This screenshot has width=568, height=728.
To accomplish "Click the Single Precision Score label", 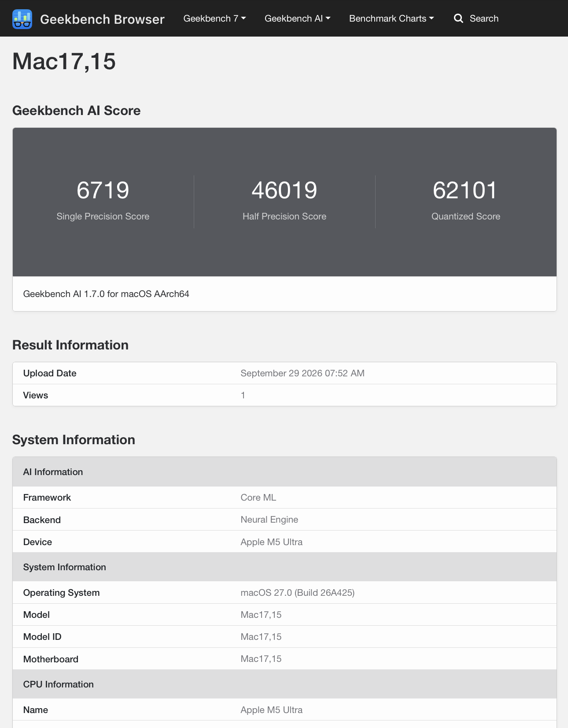I will (103, 216).
